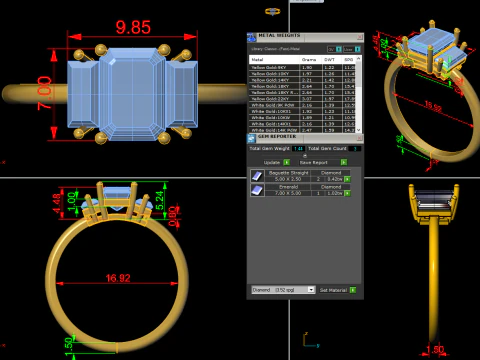
Task: Click the emerald-cut center stone in top view
Action: [133, 94]
